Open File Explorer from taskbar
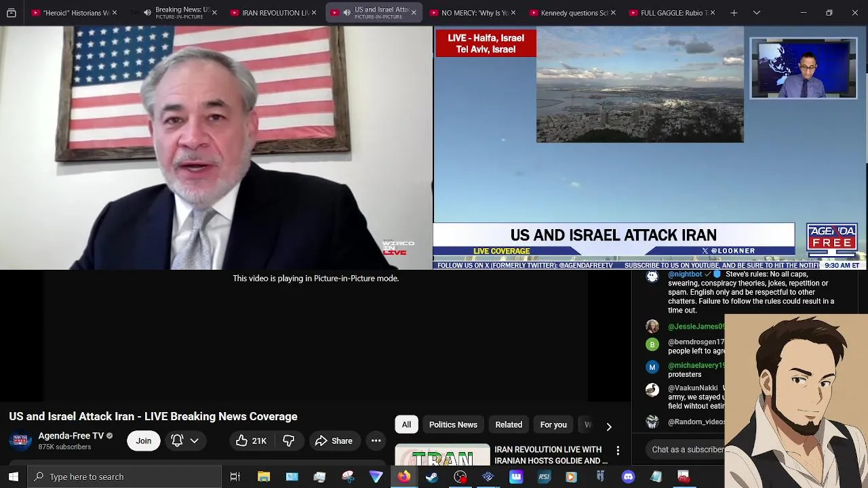This screenshot has width=868, height=488. [263, 476]
